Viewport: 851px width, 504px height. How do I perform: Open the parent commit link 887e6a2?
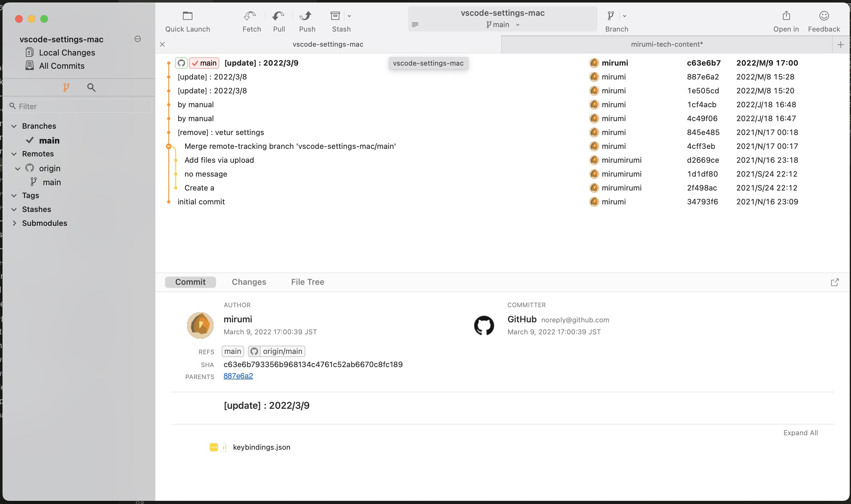(238, 376)
